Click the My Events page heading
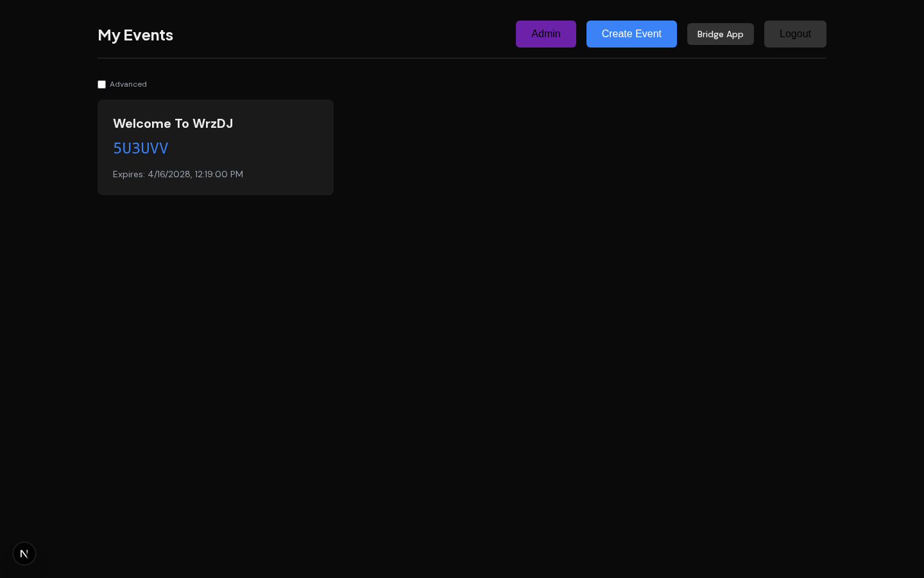924x578 pixels. pos(135,35)
